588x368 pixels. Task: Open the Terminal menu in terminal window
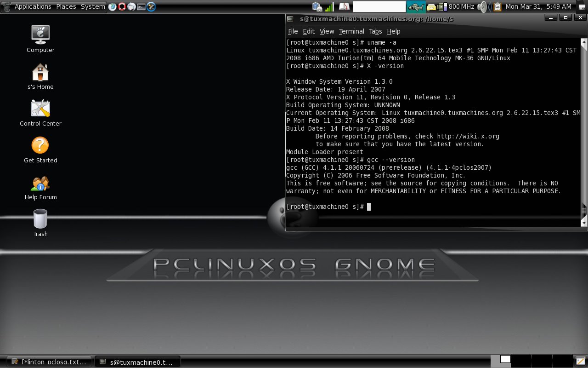(x=351, y=31)
